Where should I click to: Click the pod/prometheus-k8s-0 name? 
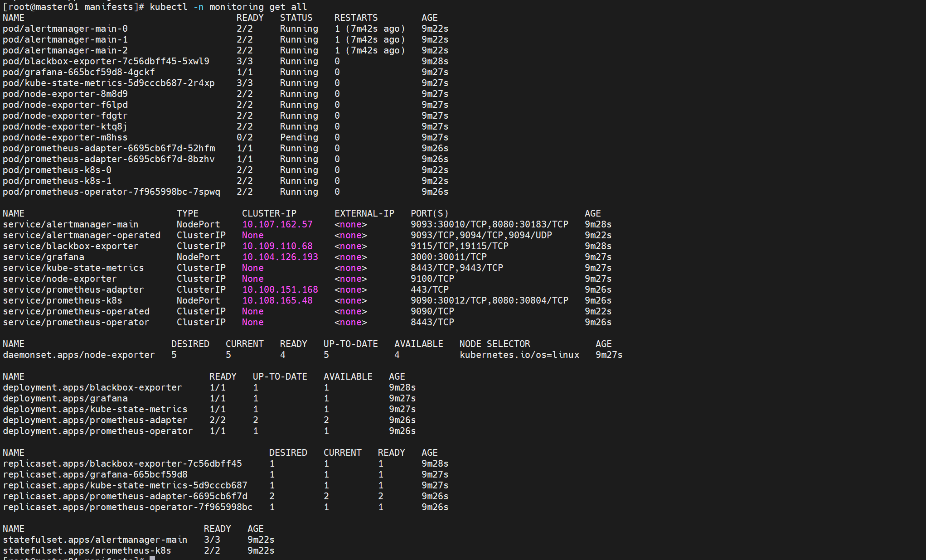57,170
